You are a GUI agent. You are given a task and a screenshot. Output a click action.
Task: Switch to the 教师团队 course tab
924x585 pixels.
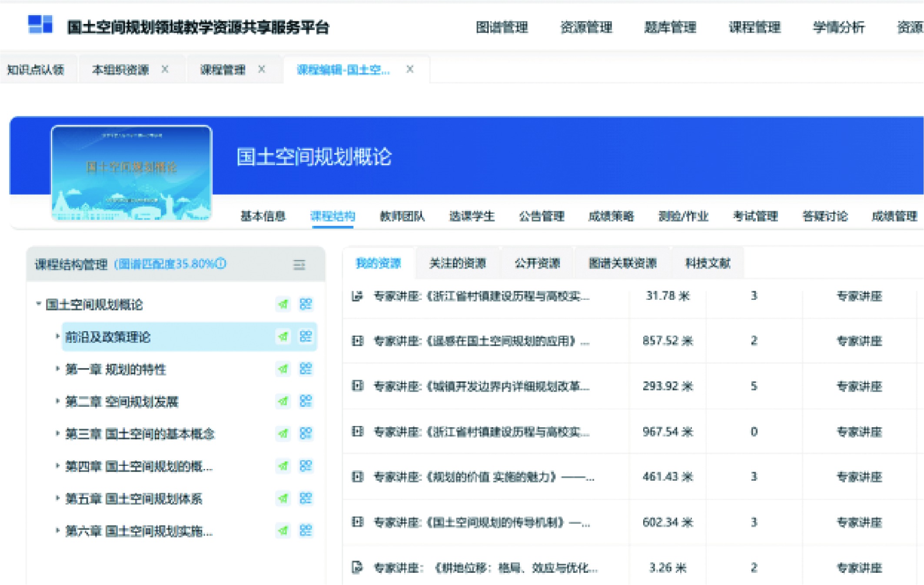pyautogui.click(x=402, y=216)
